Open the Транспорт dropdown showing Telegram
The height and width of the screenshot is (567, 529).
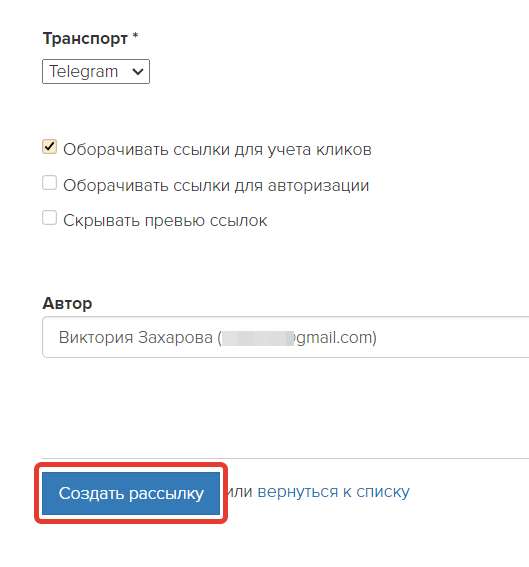tap(96, 71)
